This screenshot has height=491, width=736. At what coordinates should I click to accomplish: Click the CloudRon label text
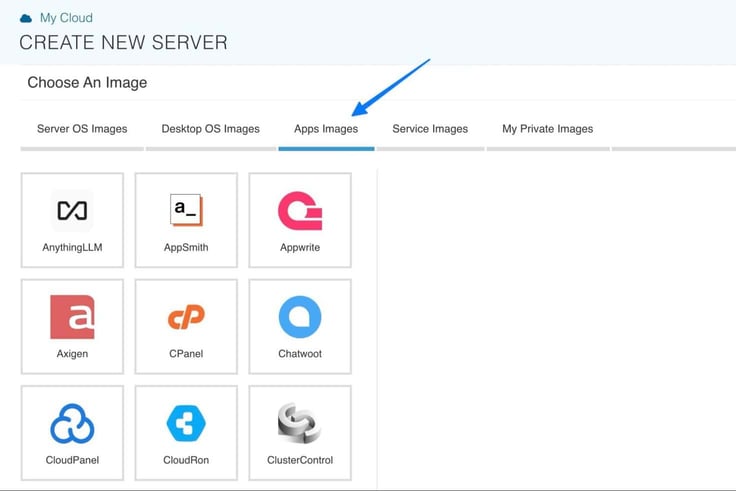[x=186, y=460]
